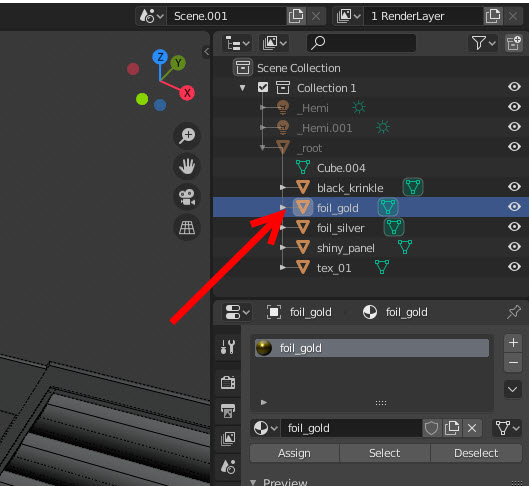Click the pan view hand icon
This screenshot has width=529, height=486.
tap(187, 166)
